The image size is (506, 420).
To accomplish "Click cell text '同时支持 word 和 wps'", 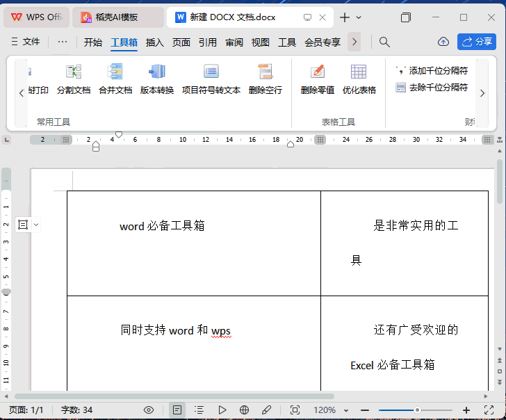I will (176, 330).
